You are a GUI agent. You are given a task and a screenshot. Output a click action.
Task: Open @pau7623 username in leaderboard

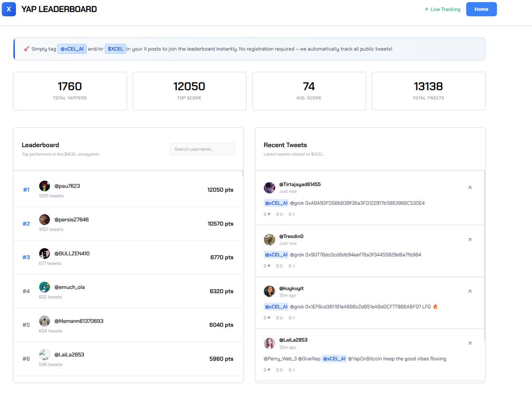coord(67,186)
